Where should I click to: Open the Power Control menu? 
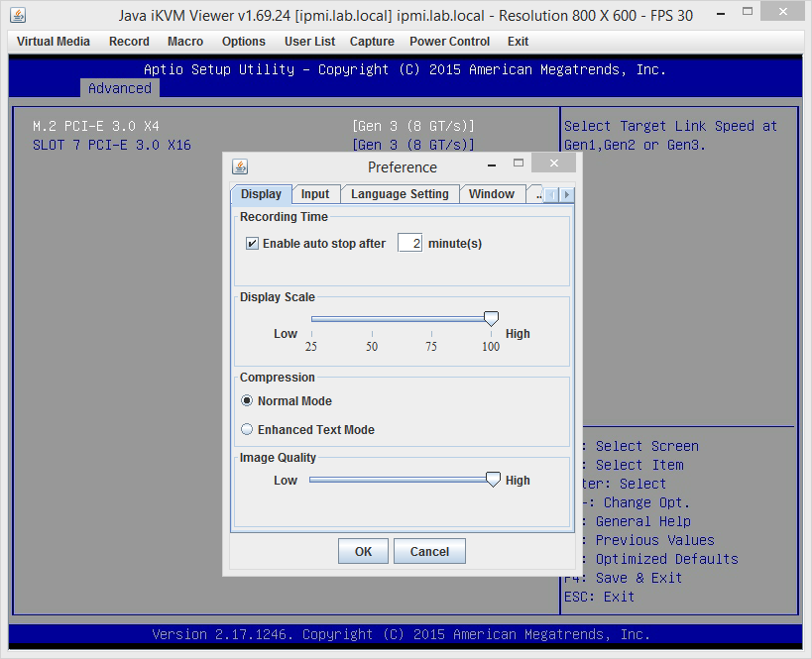click(x=449, y=42)
